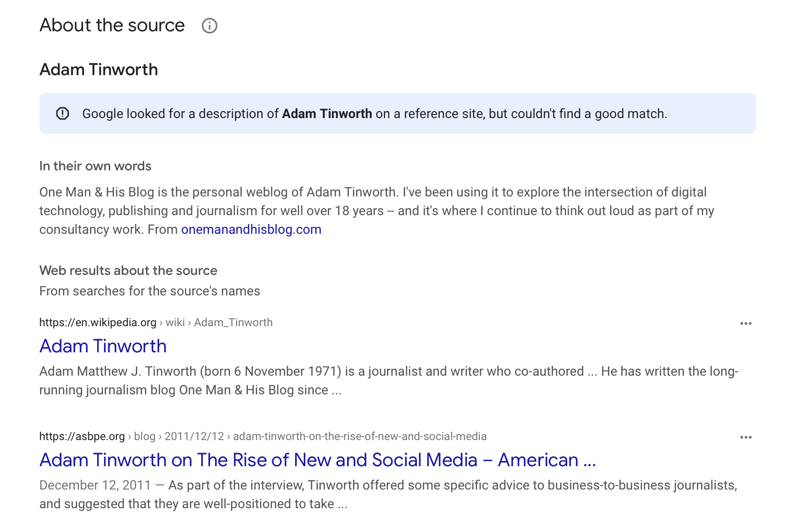This screenshot has height=532, width=795.
Task: Open three-dot menu for the asbpe.org result
Action: tap(746, 437)
